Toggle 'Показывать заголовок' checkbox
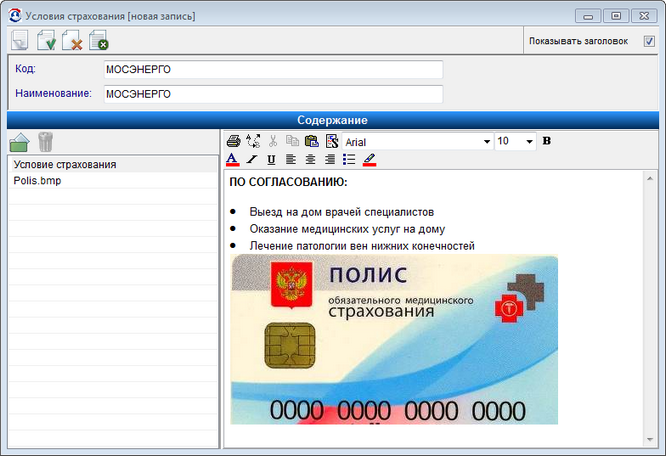This screenshot has width=666, height=456. (x=649, y=41)
